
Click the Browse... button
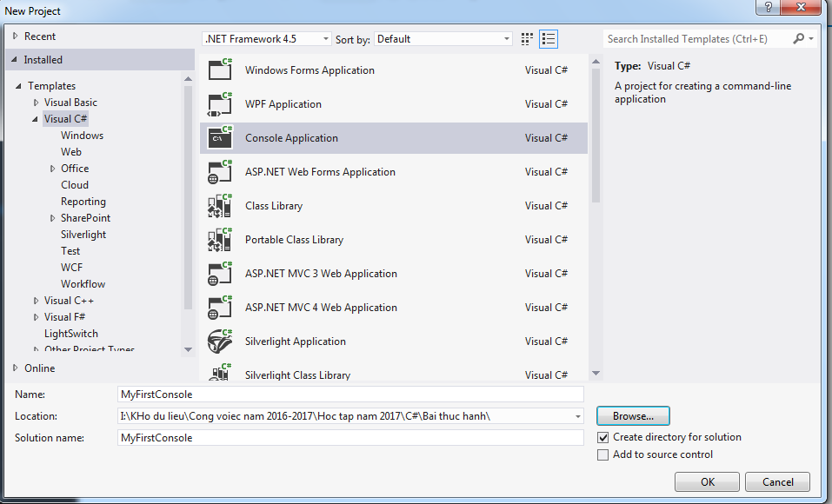pyautogui.click(x=633, y=416)
